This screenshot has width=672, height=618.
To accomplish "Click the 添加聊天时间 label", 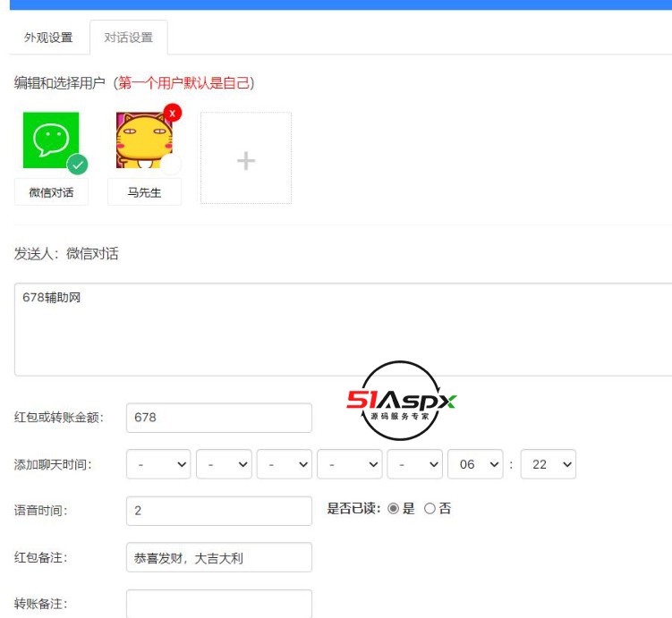I will [53, 464].
